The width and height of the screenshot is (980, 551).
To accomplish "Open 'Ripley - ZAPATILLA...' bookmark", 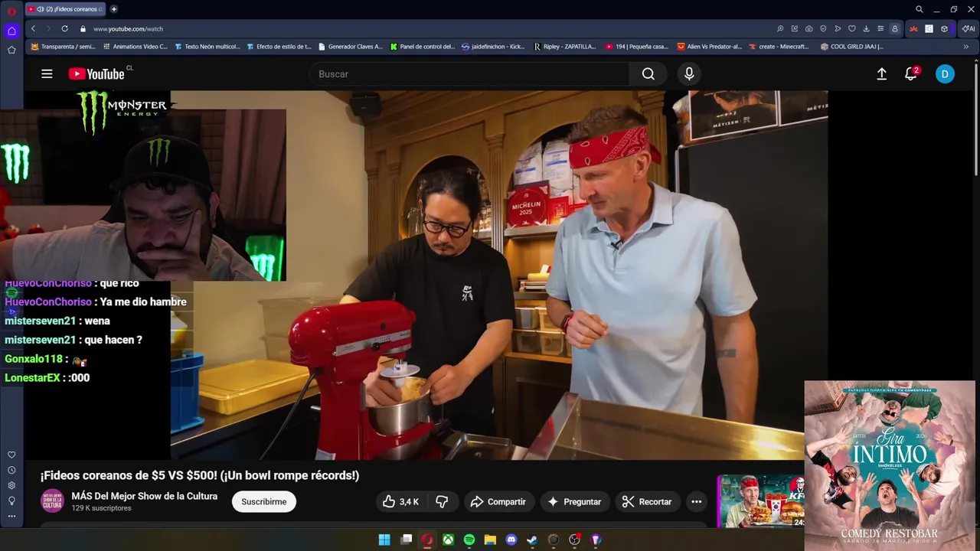I will 564,47.
